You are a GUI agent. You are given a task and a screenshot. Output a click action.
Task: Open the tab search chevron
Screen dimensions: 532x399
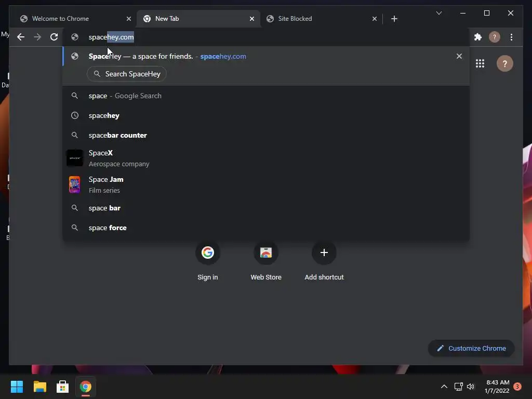(x=438, y=13)
